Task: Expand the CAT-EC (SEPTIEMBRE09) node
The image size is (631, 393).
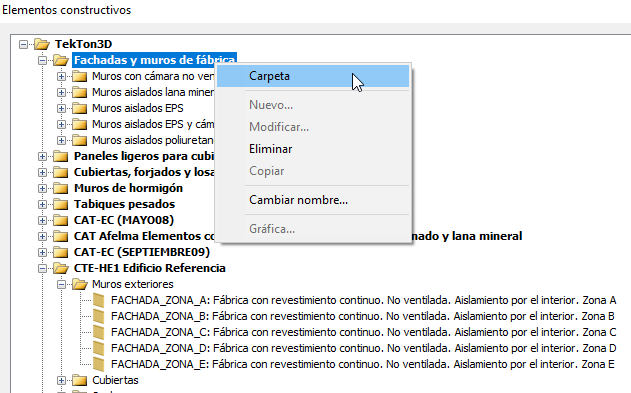Action: point(43,252)
